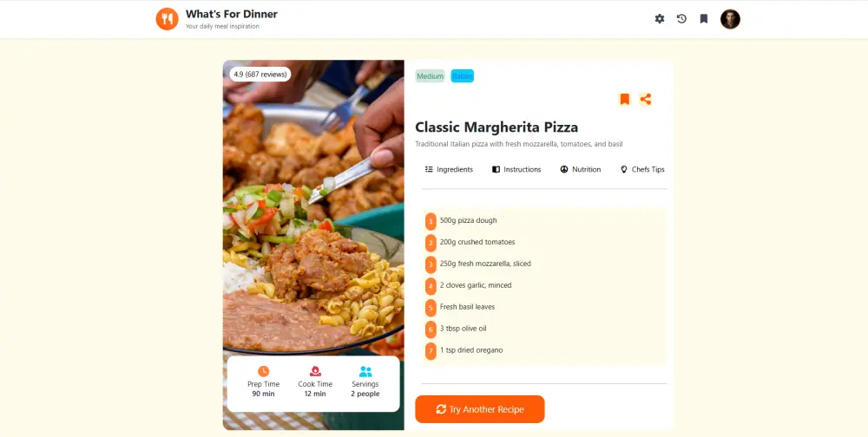Click the fork and knife app logo
The image size is (868, 437).
(x=168, y=19)
